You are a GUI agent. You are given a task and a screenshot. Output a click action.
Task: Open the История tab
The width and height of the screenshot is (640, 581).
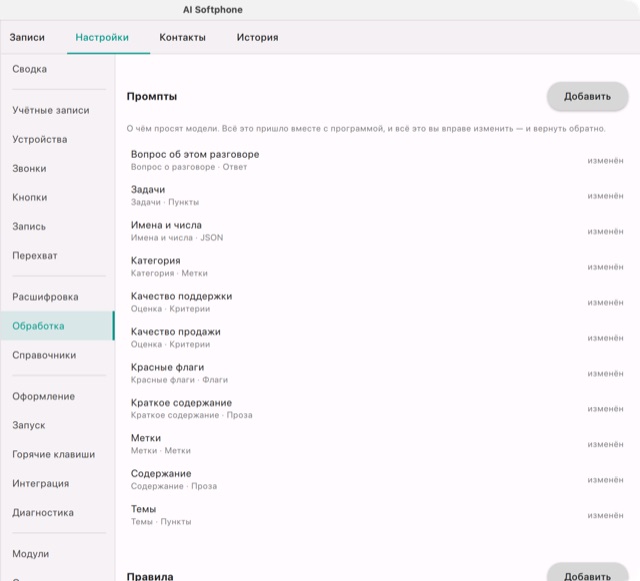[258, 37]
